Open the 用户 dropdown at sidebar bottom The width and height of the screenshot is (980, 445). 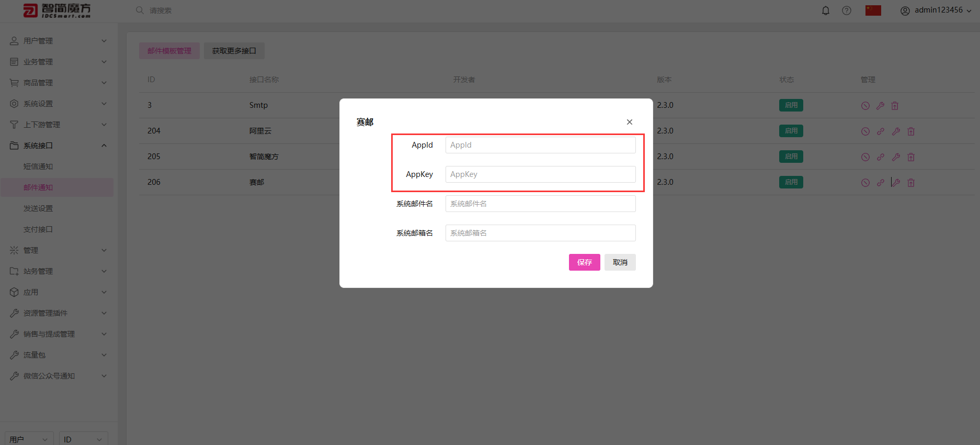tap(29, 439)
